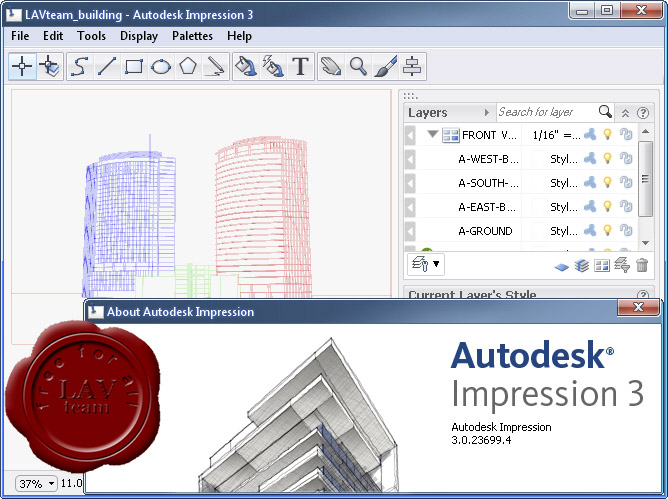
Task: Toggle link icon on FRONT V... row
Action: [626, 135]
